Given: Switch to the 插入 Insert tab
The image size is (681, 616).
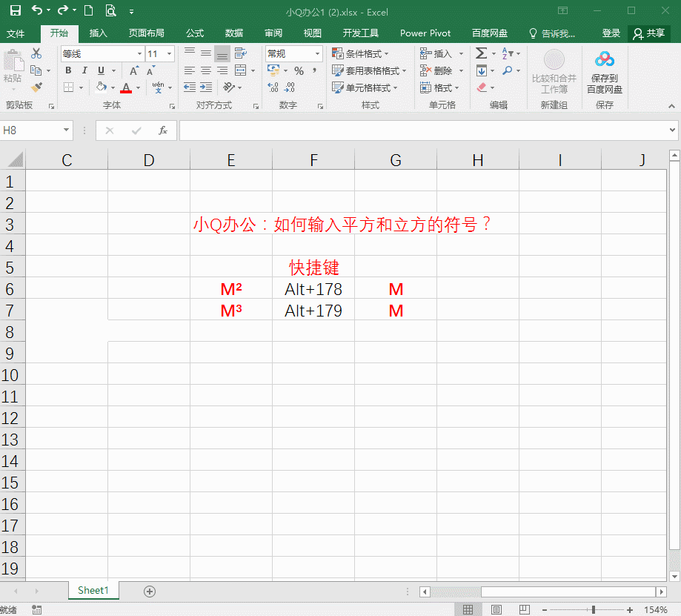Looking at the screenshot, I should (98, 33).
